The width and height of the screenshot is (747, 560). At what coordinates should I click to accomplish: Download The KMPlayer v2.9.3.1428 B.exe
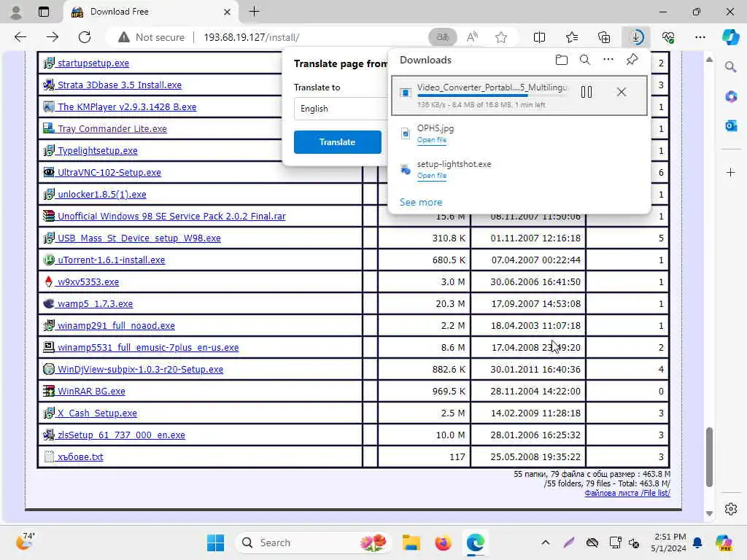127,106
